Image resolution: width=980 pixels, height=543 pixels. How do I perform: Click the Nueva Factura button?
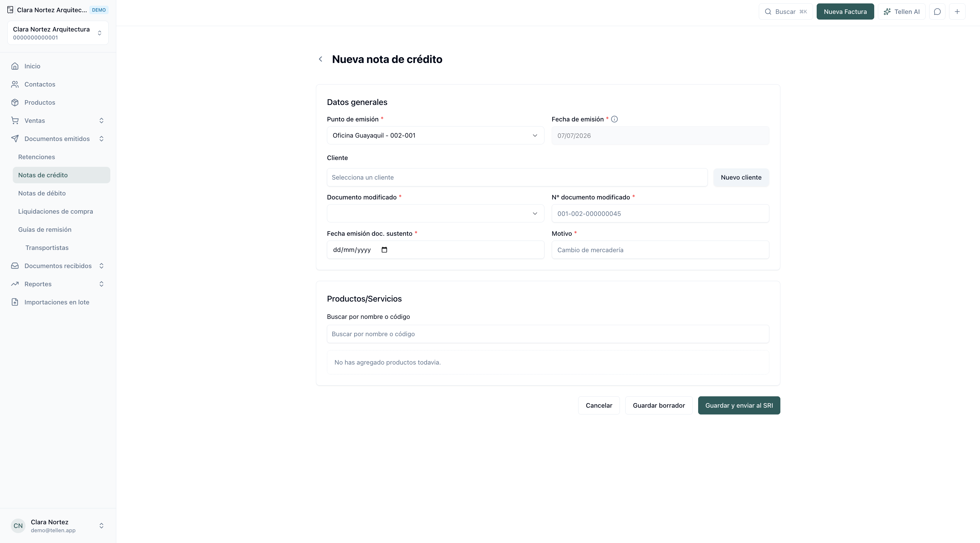coord(845,11)
